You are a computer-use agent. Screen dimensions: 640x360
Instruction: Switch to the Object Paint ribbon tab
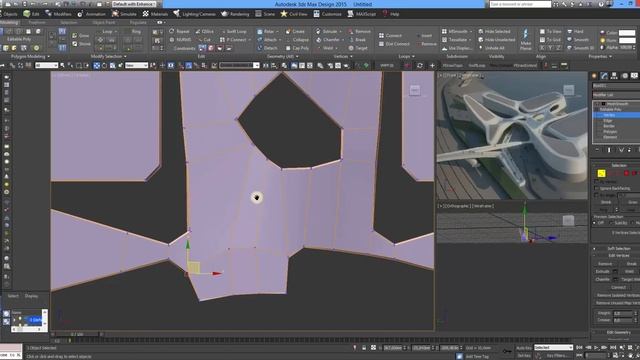coord(104,22)
